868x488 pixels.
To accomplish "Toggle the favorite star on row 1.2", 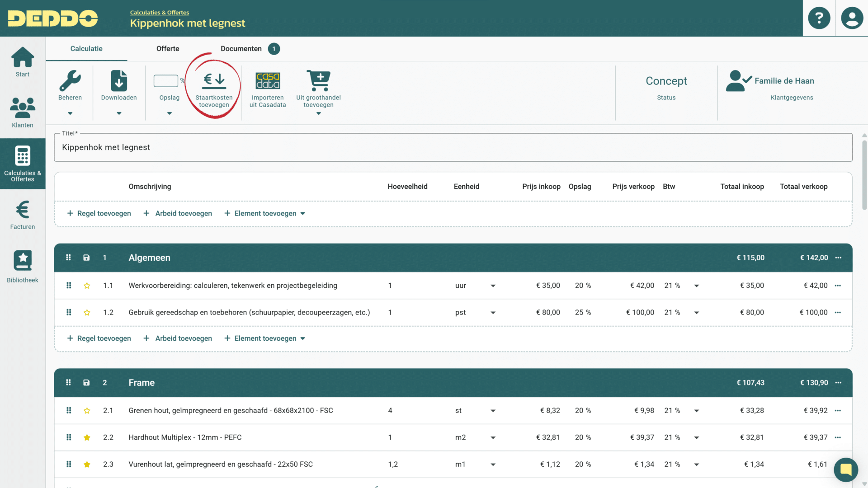I will [x=87, y=313].
